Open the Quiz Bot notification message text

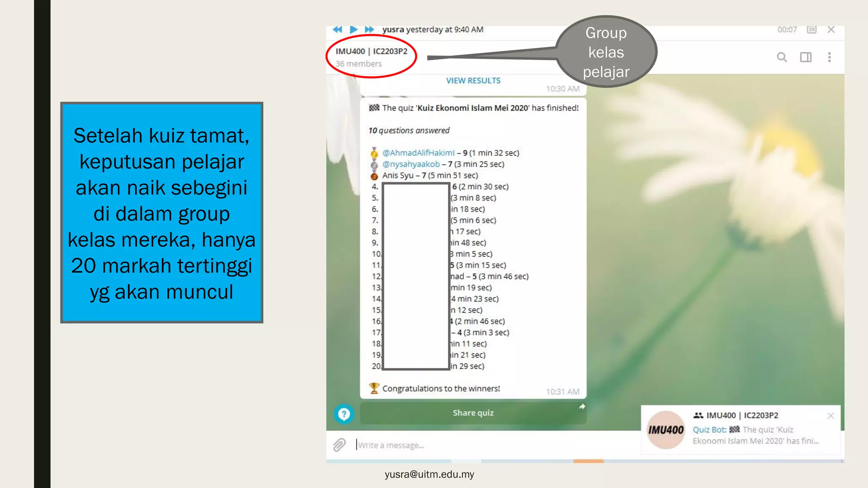click(755, 435)
